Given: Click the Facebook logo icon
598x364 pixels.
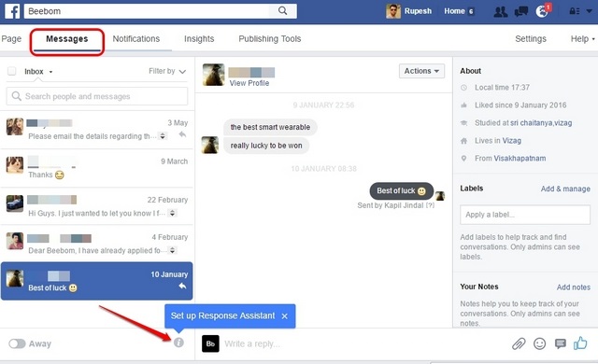Looking at the screenshot, I should pos(12,11).
